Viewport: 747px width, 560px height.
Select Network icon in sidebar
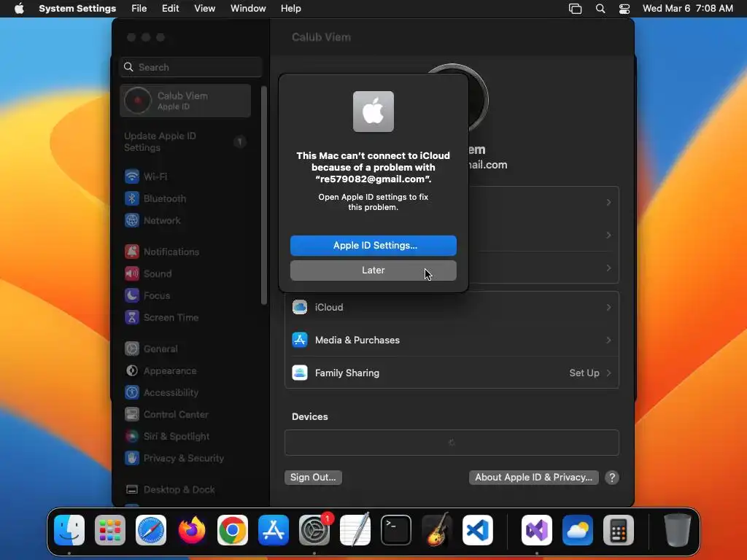[x=132, y=220]
